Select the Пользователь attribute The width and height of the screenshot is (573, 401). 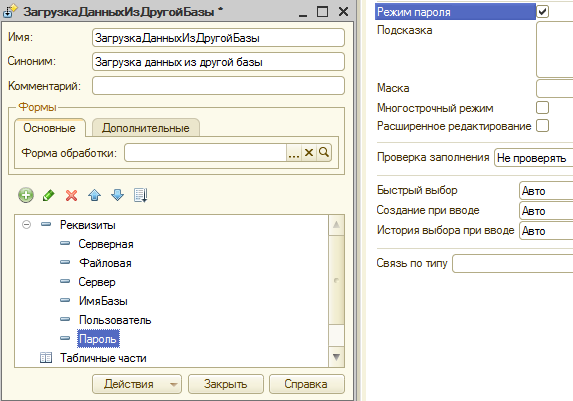coord(115,320)
